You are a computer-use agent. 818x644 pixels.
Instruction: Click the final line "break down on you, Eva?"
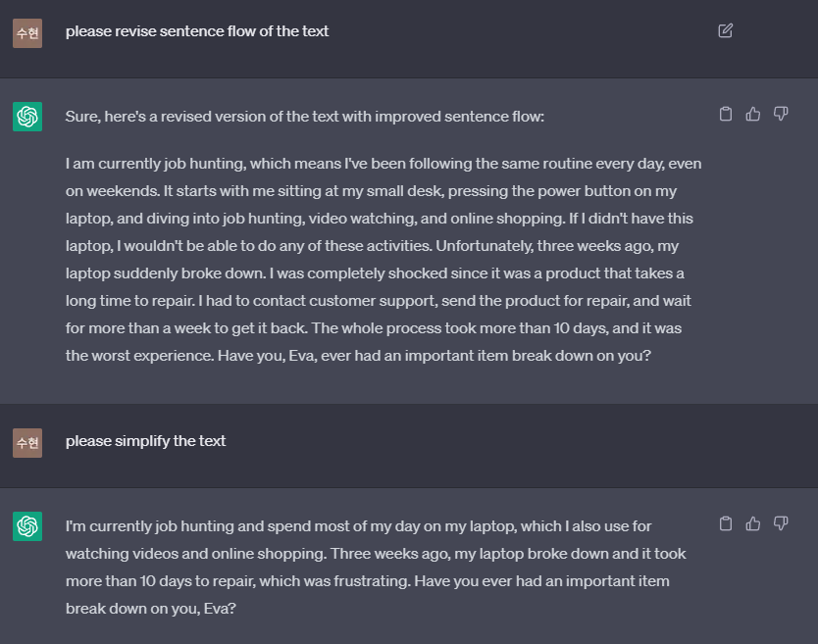151,609
